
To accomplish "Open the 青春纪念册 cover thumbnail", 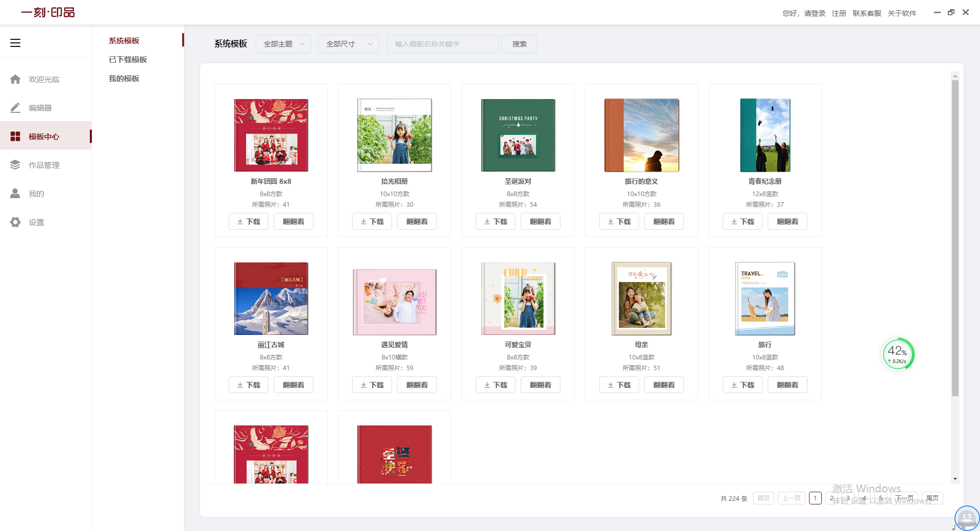I will click(765, 135).
